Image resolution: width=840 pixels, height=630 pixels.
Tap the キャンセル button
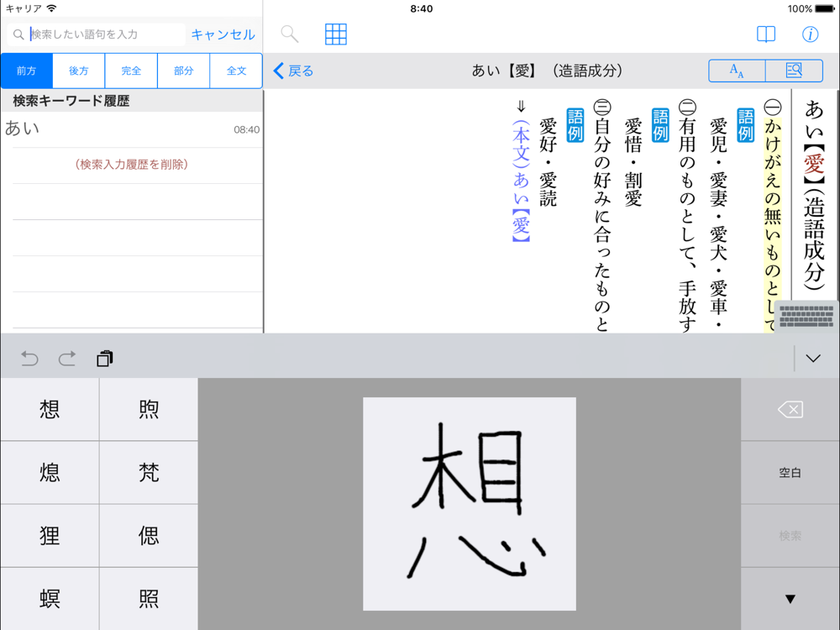(x=223, y=34)
